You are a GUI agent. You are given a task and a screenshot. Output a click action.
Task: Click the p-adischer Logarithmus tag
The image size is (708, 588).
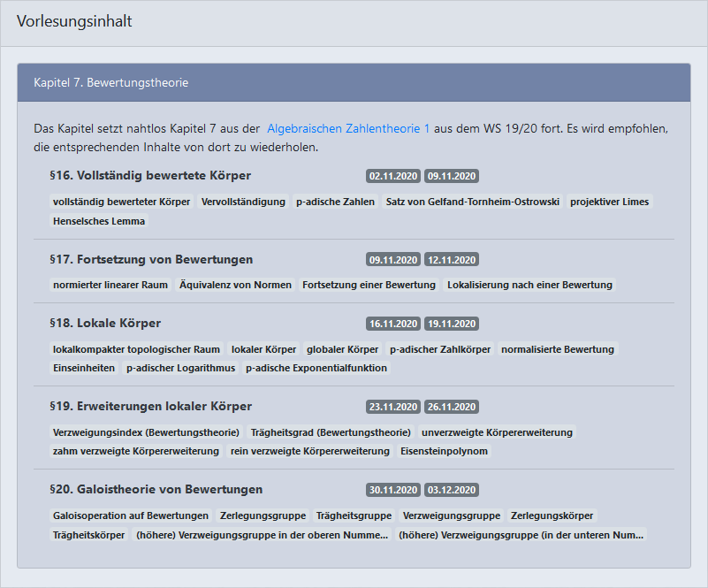(x=181, y=368)
